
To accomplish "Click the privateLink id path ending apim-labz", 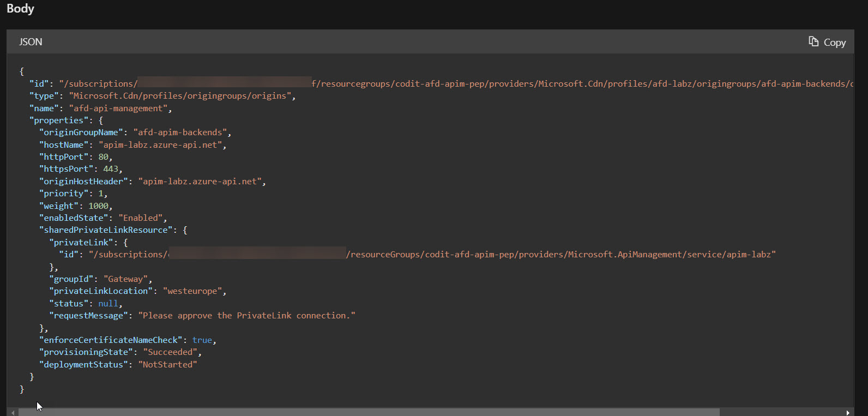I will [432, 255].
